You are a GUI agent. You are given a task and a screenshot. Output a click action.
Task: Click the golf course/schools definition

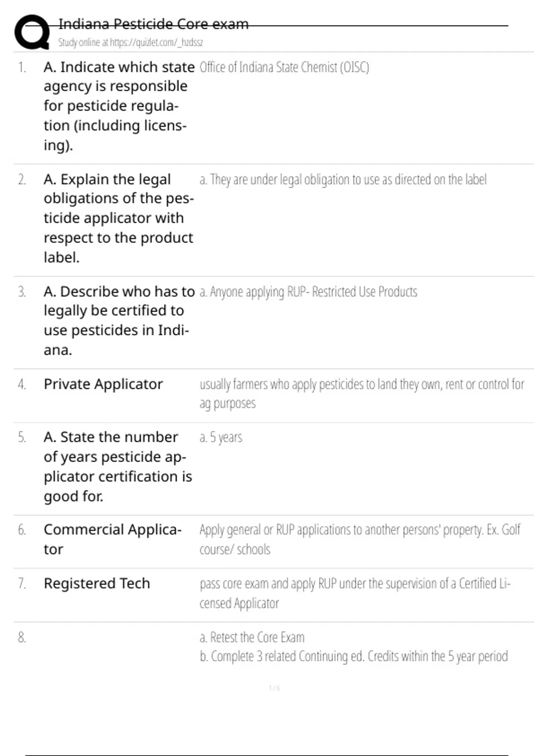(x=360, y=539)
